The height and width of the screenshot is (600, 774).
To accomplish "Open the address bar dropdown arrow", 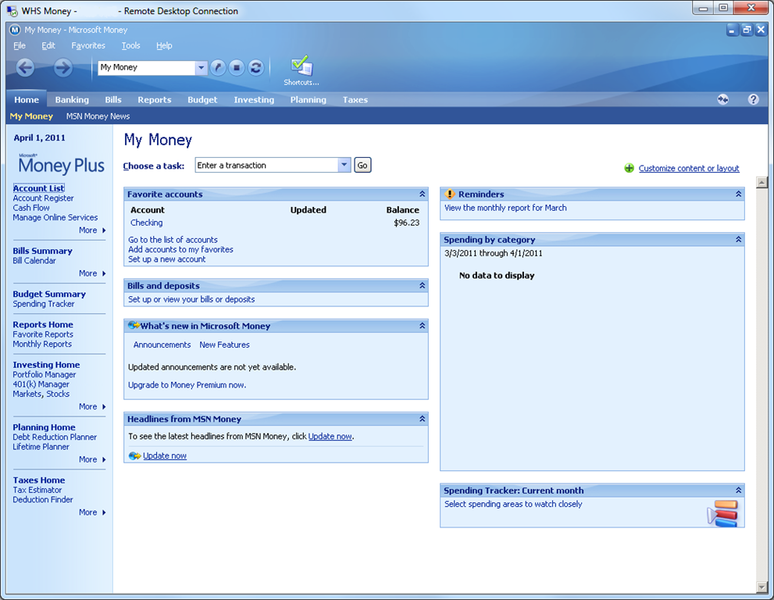I will pyautogui.click(x=201, y=68).
